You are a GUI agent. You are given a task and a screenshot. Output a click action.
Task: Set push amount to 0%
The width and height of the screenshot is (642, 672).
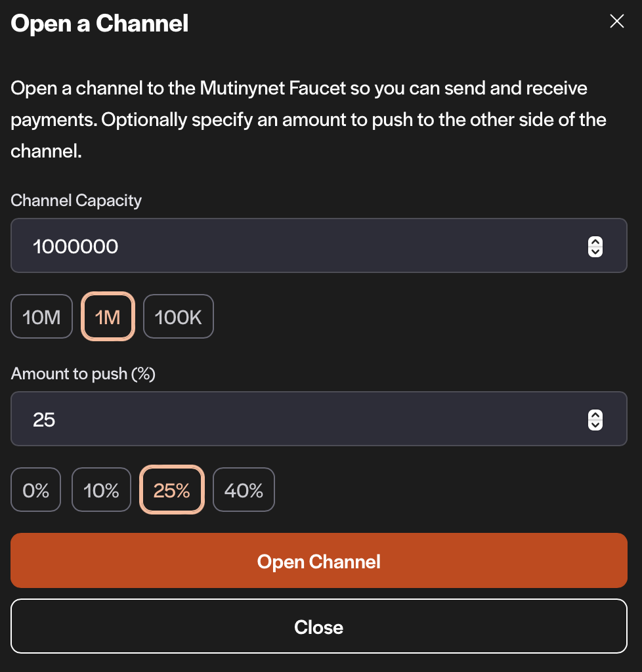35,490
